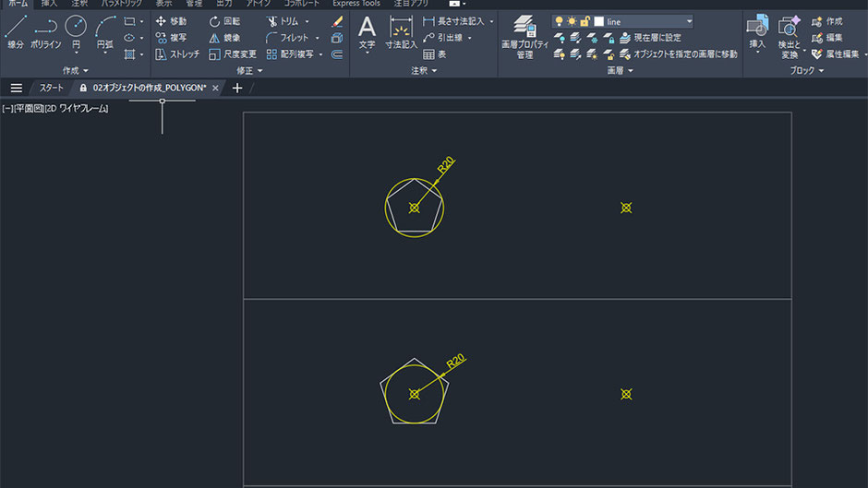The image size is (868, 488).
Task: Expand the 作成 panel
Action: [76, 71]
